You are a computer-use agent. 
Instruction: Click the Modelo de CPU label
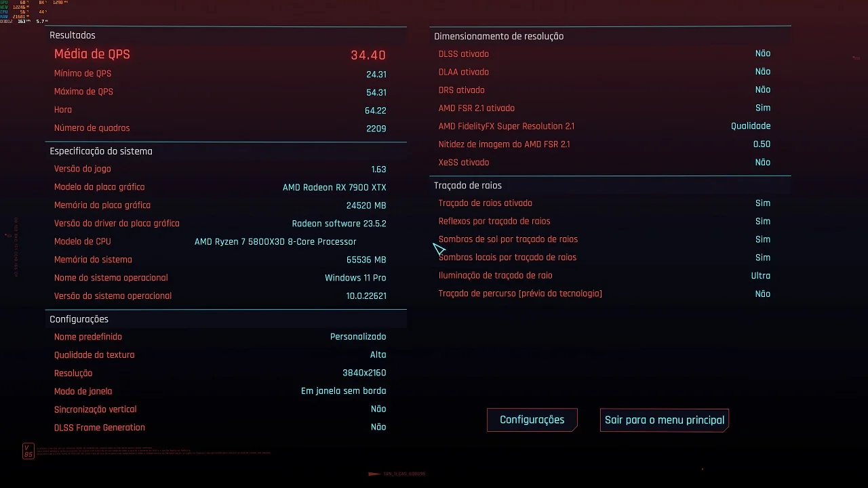pos(83,242)
